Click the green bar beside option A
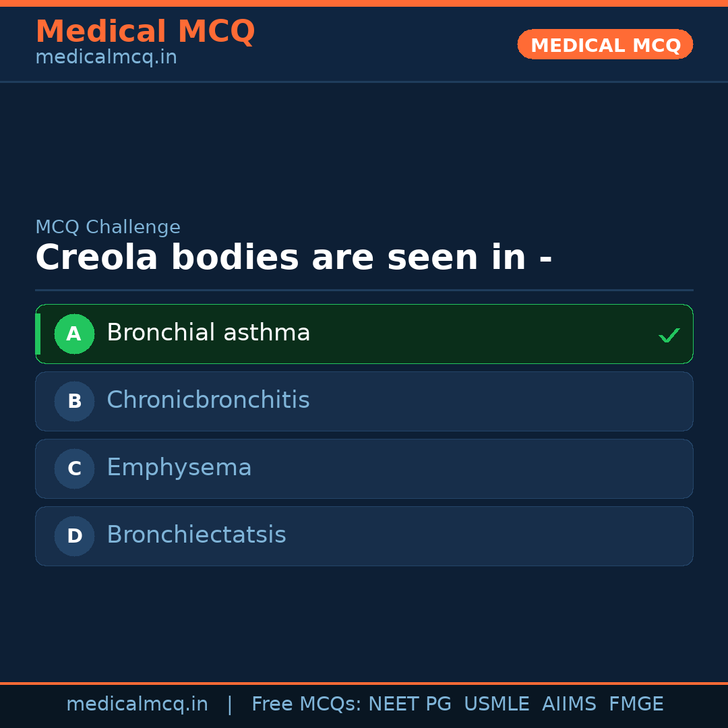 tap(38, 334)
